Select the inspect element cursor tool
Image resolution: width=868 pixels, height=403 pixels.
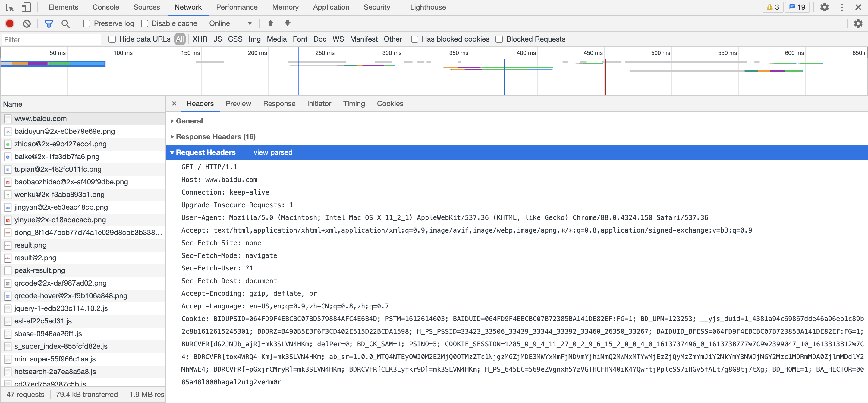coord(10,7)
